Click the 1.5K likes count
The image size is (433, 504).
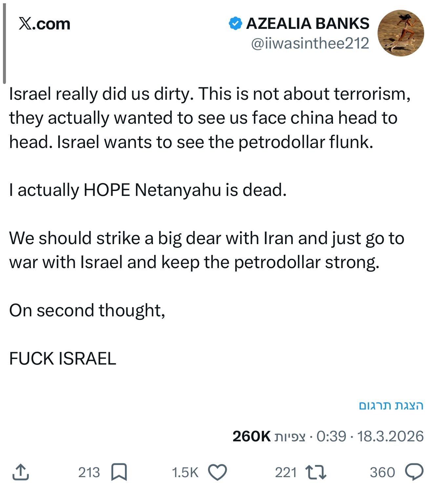click(186, 472)
